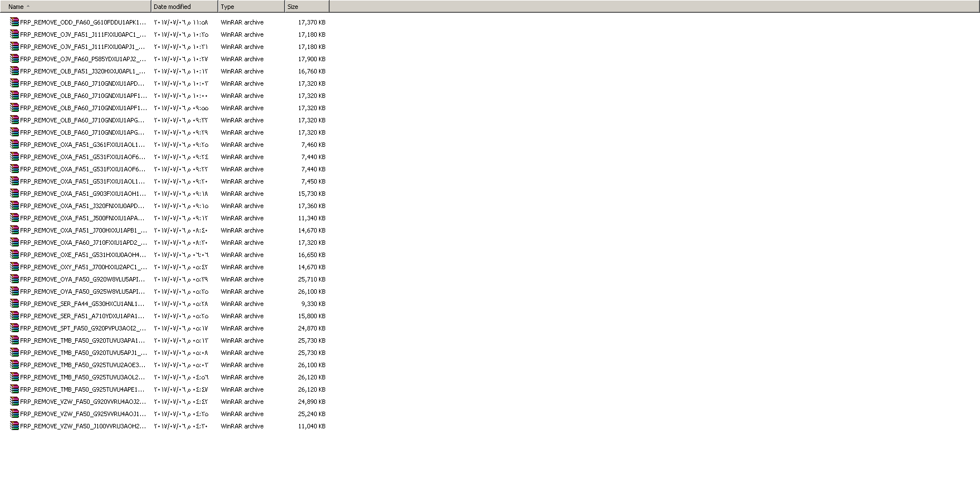Click the 16,650 KB size value
Screen dimensions: 980x499
(312, 255)
